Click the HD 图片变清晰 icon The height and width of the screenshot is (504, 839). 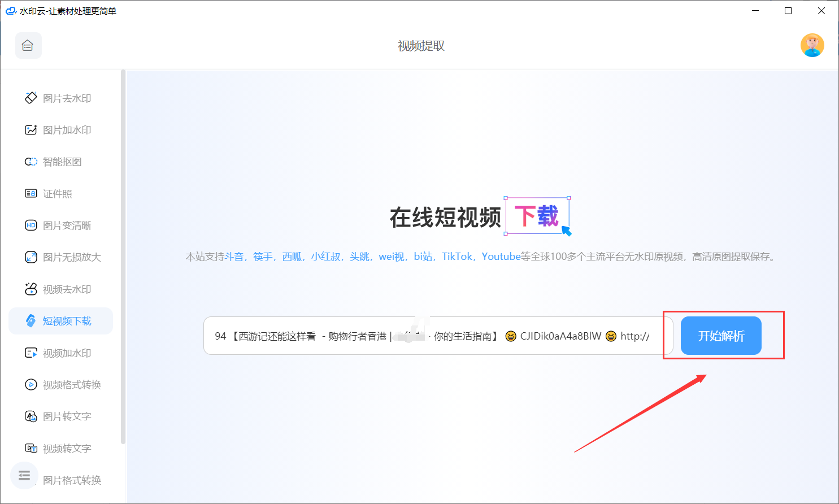pyautogui.click(x=31, y=225)
